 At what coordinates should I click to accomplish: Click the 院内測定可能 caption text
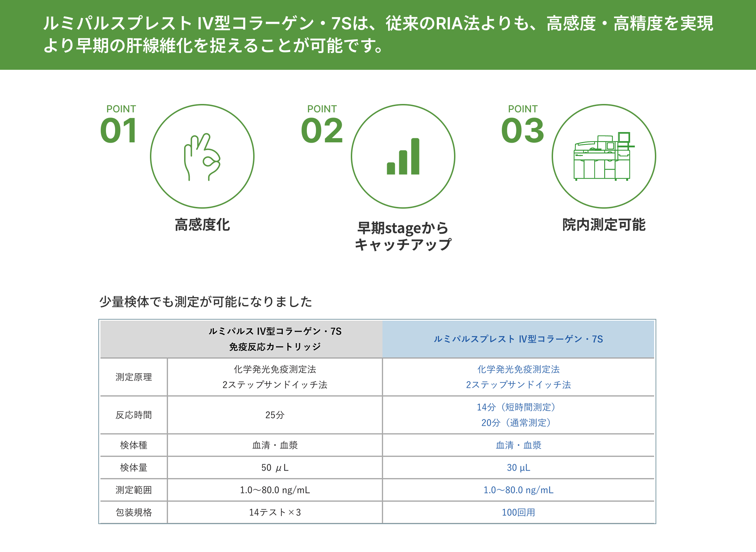tap(604, 225)
